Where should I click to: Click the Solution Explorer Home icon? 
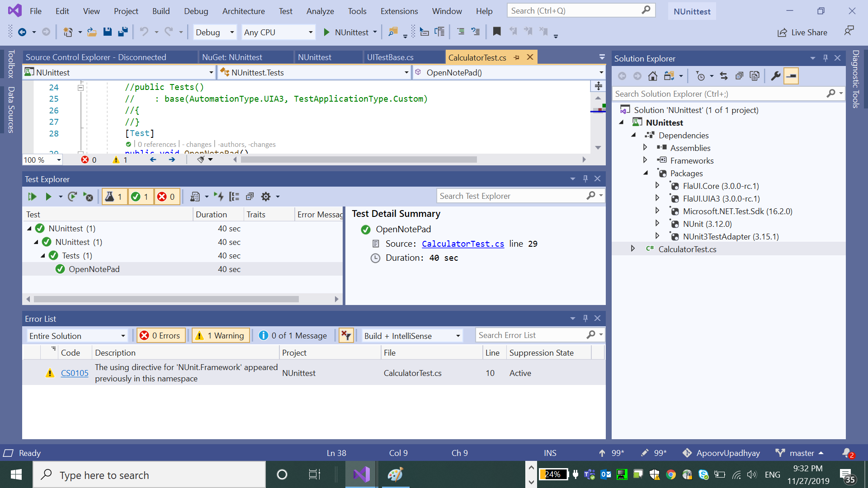[x=652, y=76]
